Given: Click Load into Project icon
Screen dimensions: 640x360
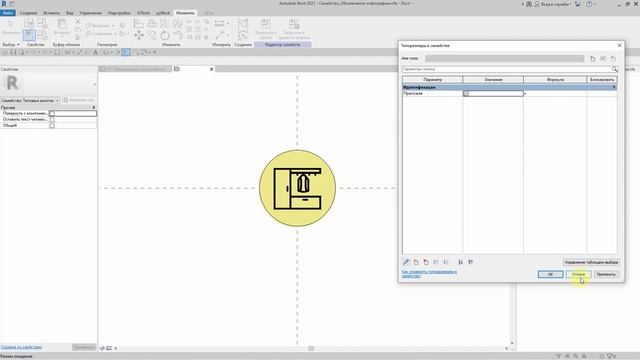Looking at the screenshot, I should 265,24.
